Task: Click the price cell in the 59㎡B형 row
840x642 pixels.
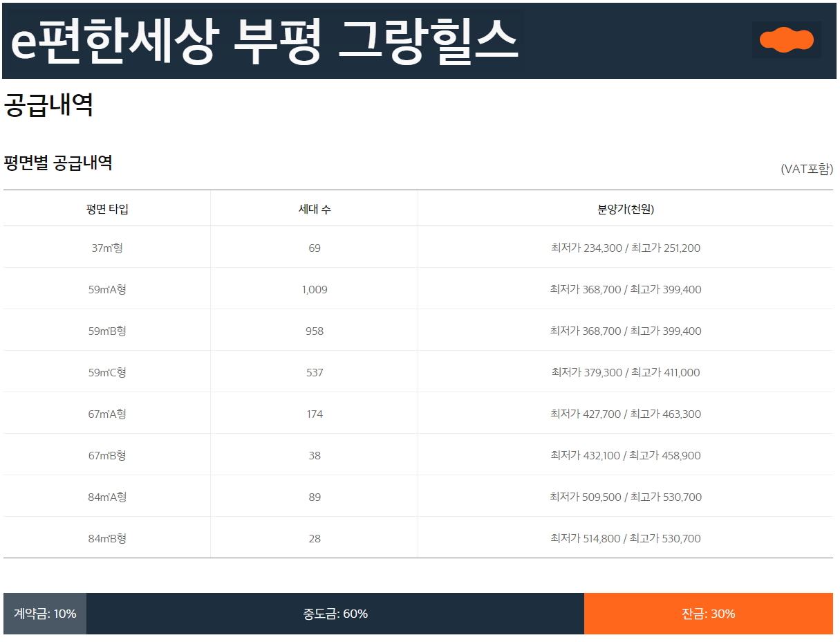Action: (x=626, y=331)
